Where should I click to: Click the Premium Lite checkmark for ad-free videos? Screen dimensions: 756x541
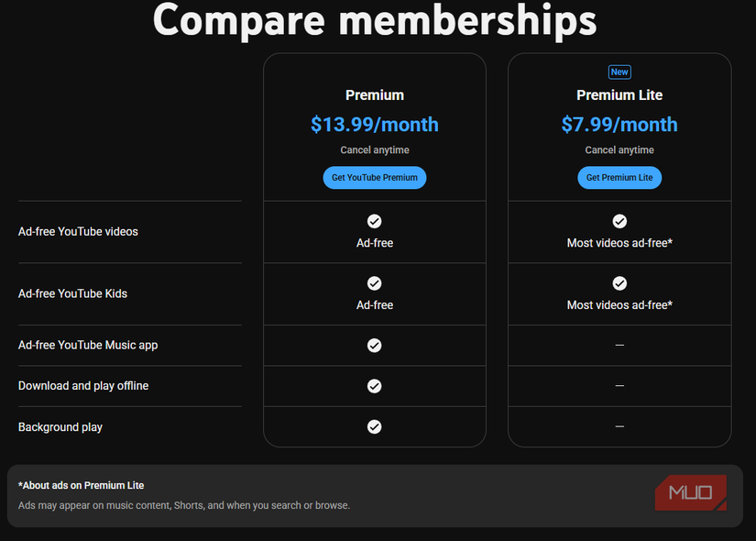(x=619, y=221)
